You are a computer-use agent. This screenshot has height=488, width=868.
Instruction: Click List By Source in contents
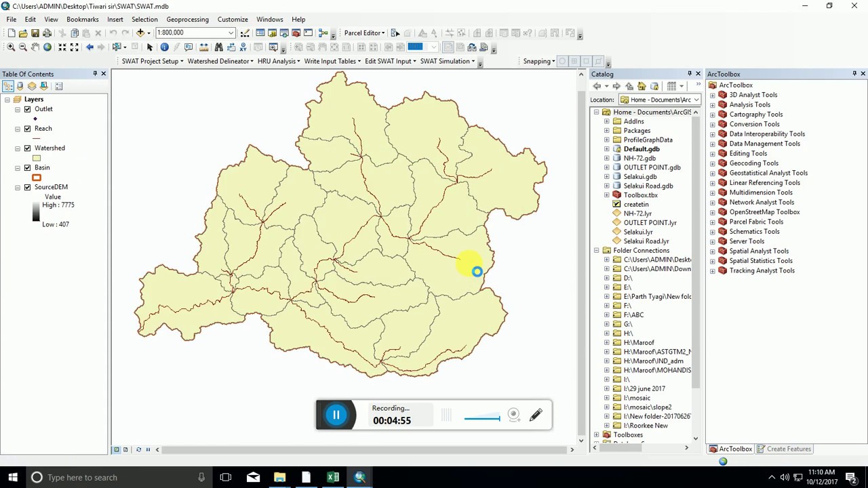pyautogui.click(x=20, y=86)
